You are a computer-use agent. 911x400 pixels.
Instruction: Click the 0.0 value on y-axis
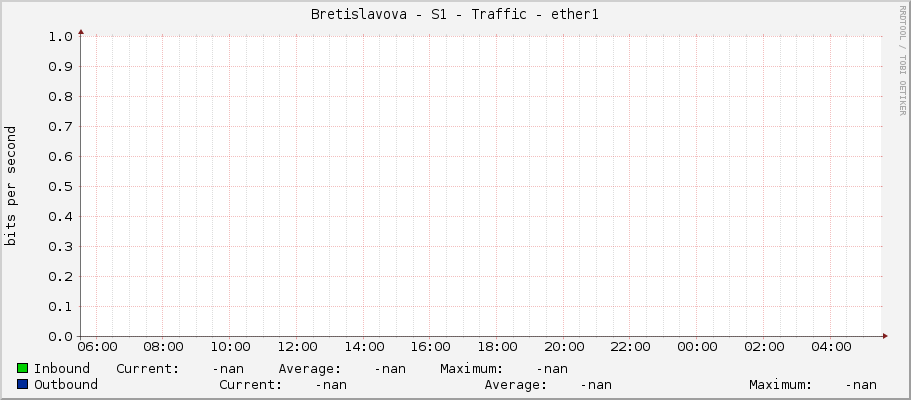(60, 337)
